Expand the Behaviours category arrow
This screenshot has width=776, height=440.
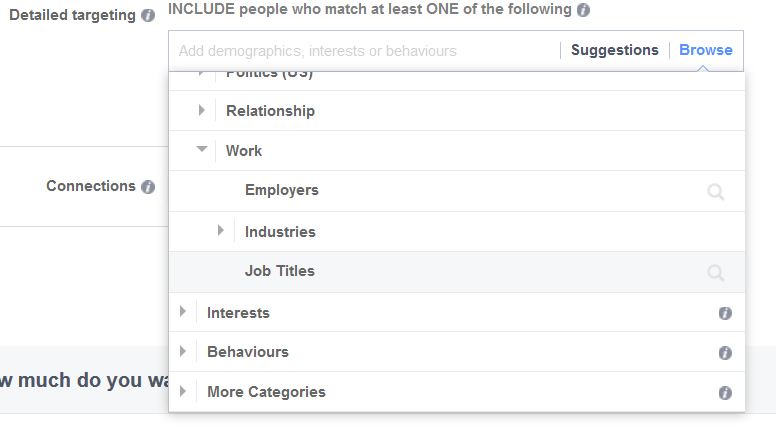pos(183,352)
